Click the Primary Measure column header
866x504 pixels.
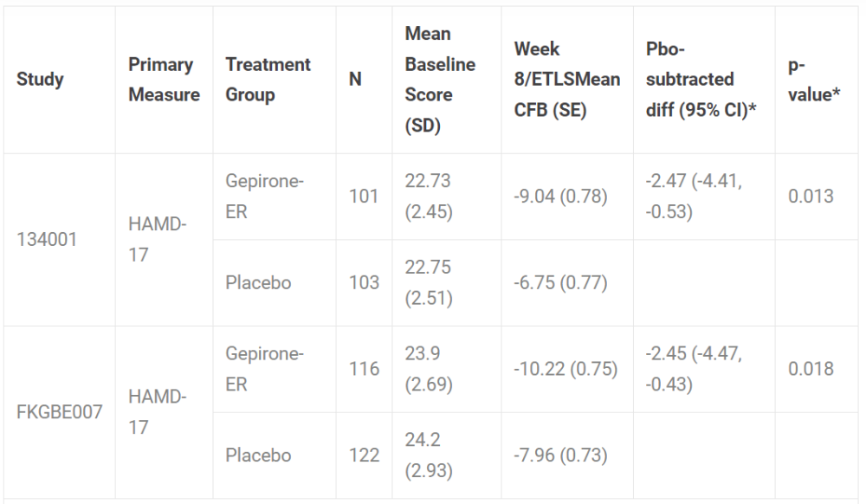point(164,80)
